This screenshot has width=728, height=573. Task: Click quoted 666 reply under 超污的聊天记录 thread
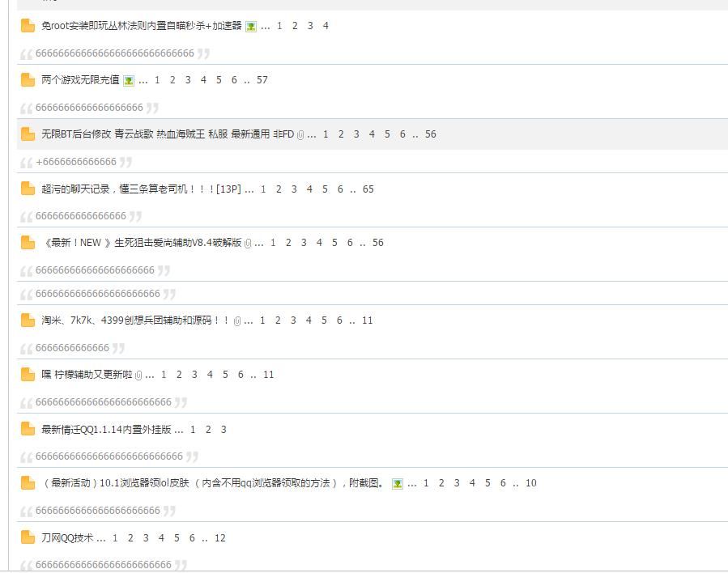click(x=81, y=216)
